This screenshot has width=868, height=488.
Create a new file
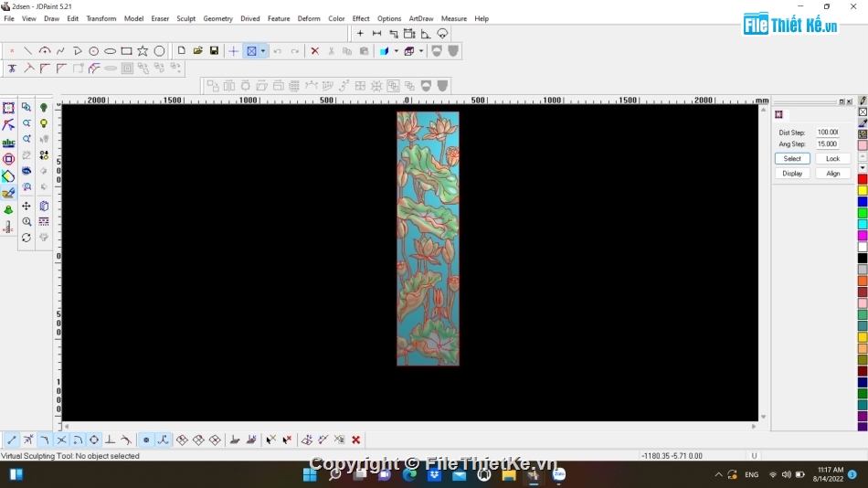[x=181, y=51]
